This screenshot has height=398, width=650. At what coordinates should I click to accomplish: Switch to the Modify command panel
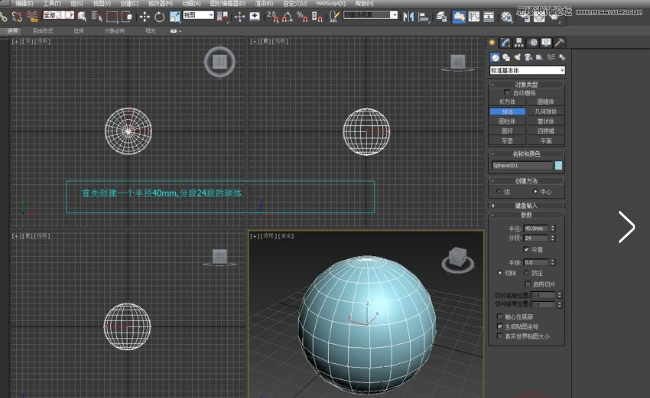click(505, 42)
